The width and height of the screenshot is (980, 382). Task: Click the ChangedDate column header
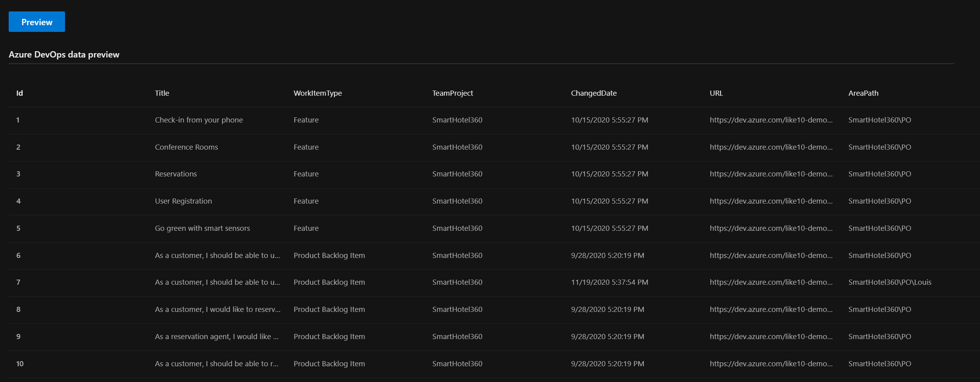[593, 93]
